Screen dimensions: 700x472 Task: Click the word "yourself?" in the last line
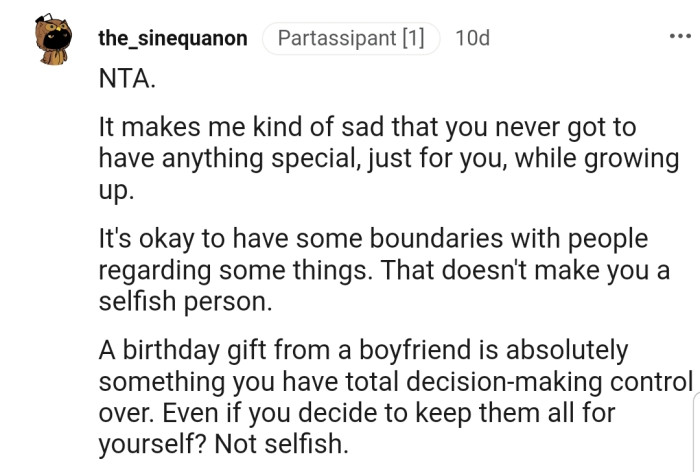click(155, 444)
